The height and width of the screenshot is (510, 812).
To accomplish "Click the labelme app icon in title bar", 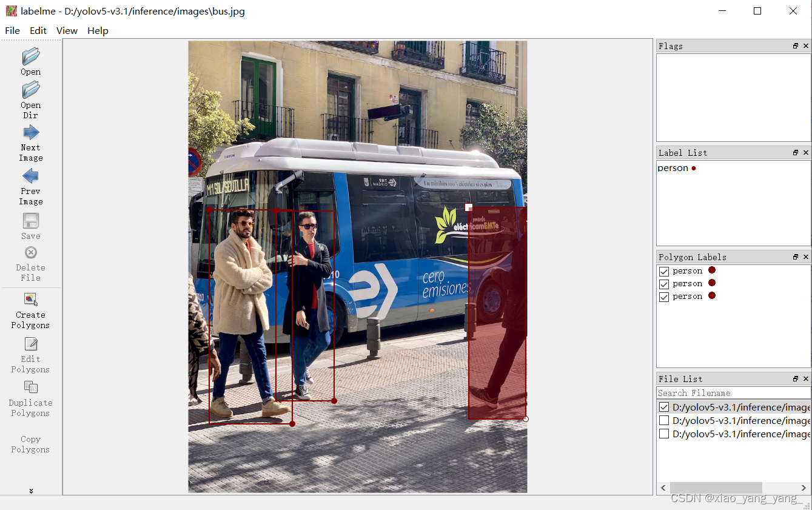I will [x=11, y=11].
